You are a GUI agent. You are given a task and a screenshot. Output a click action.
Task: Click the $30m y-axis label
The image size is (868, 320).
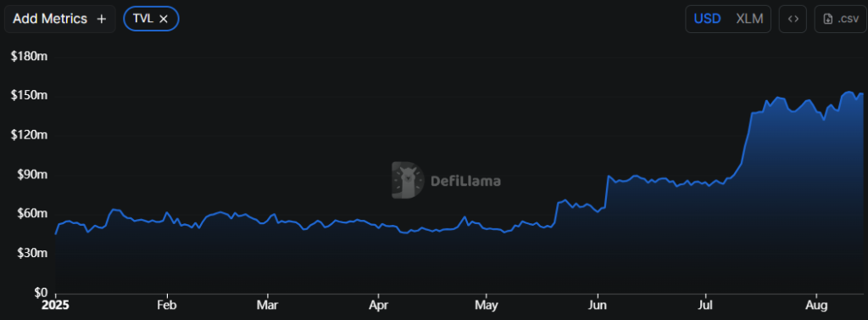coord(32,253)
